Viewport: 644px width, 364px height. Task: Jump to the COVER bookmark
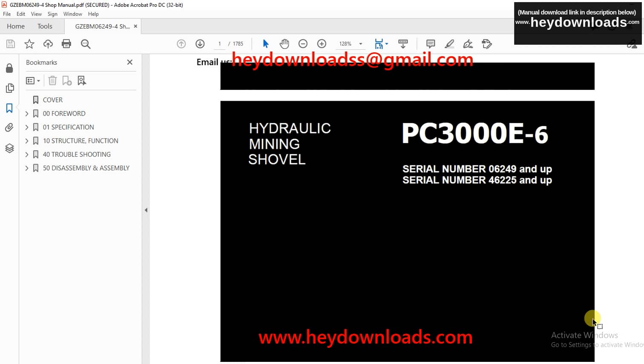(53, 100)
